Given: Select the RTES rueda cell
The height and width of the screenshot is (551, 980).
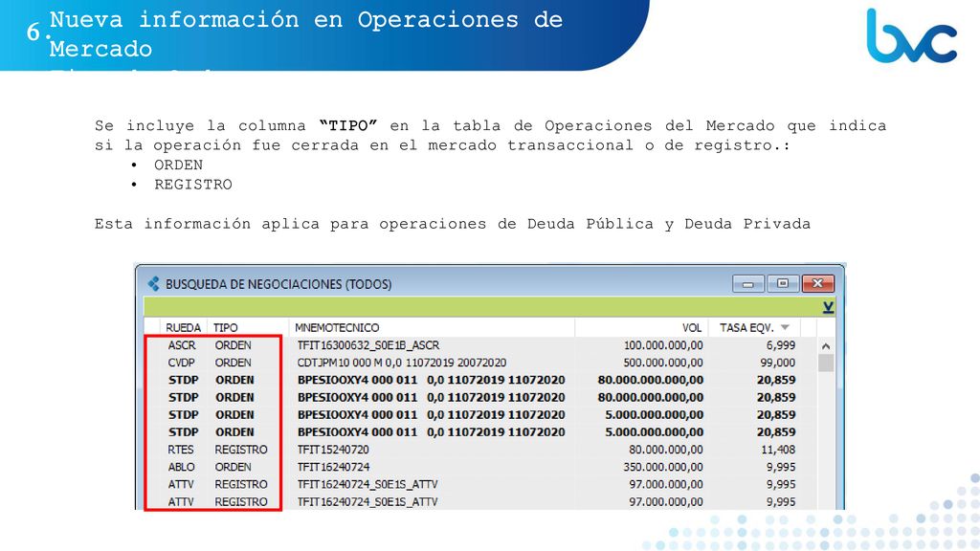Looking at the screenshot, I should pos(181,450).
